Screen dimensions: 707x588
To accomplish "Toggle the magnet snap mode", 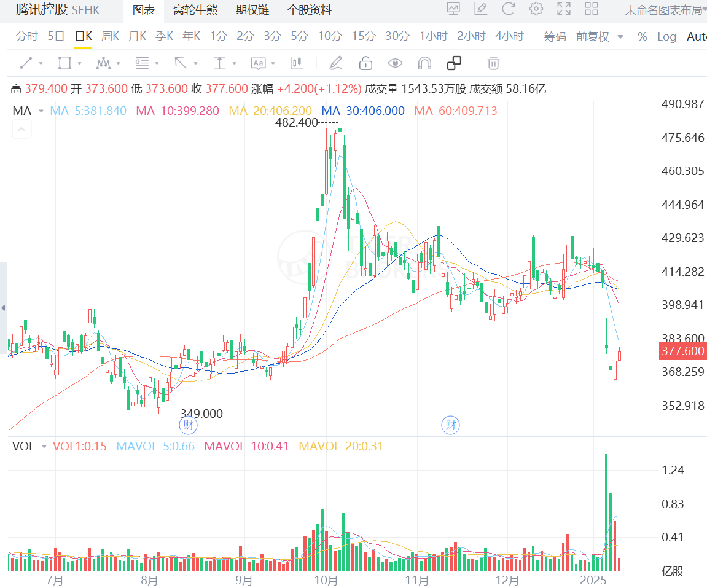I will (x=424, y=63).
